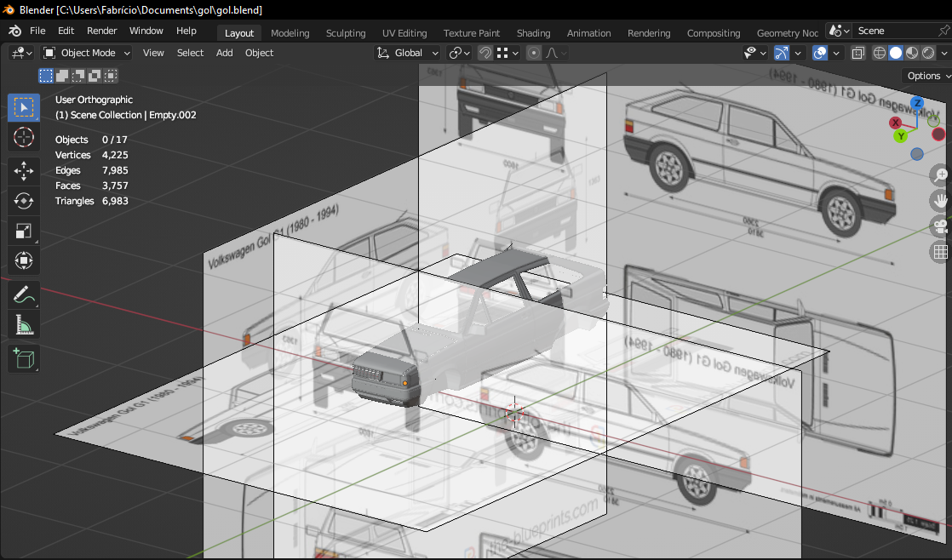The height and width of the screenshot is (560, 952).
Task: Toggle the camera view icon
Action: pyautogui.click(x=940, y=226)
